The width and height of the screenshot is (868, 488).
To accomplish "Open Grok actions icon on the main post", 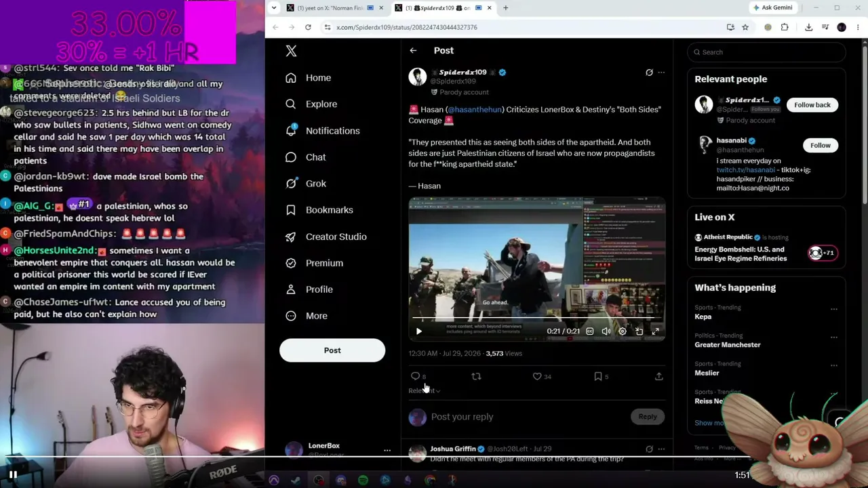I will click(649, 73).
